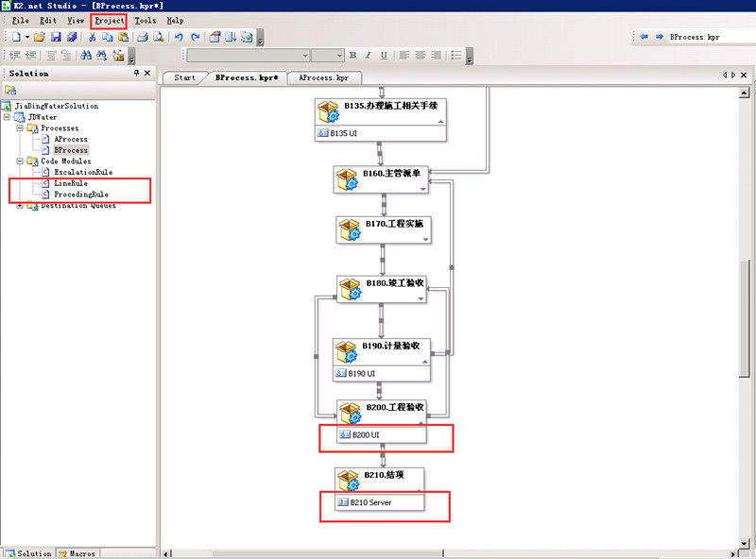The image size is (756, 559).
Task: Select EscalationRule code module
Action: click(83, 172)
